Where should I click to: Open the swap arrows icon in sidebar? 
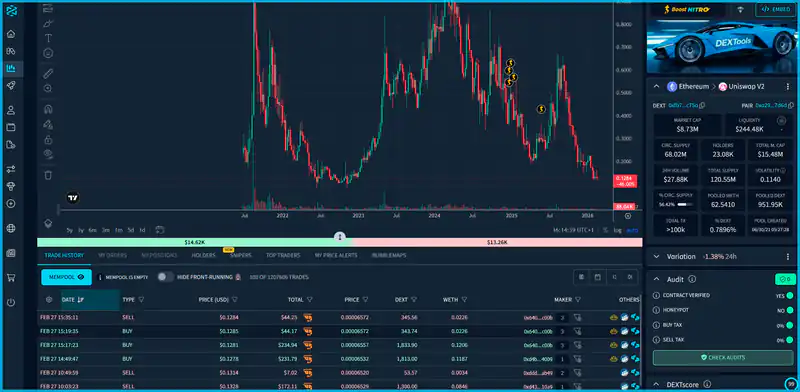(11, 169)
